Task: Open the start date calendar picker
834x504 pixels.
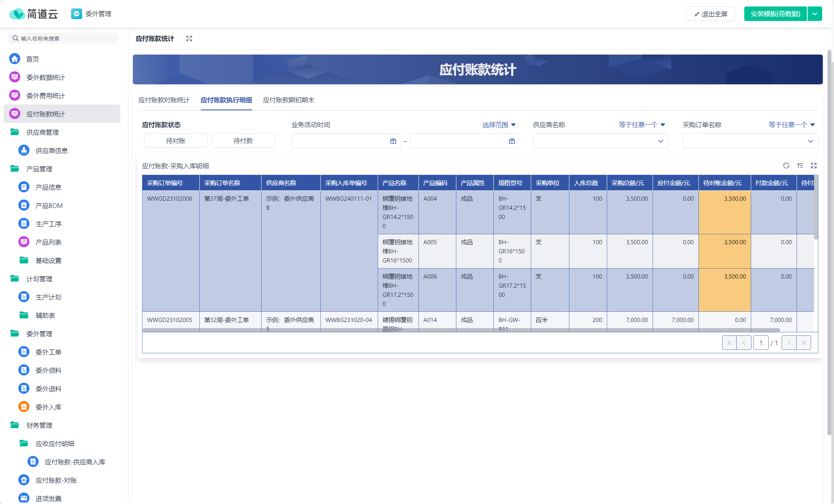Action: point(393,141)
